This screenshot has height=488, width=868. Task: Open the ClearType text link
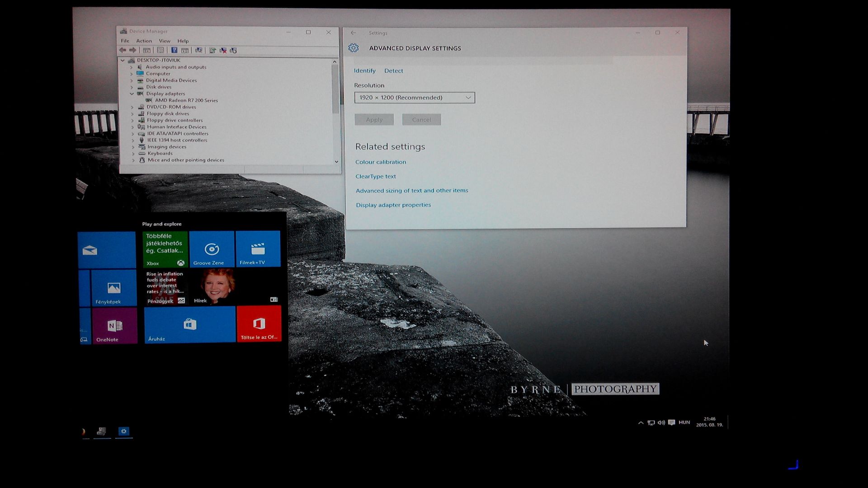point(376,177)
